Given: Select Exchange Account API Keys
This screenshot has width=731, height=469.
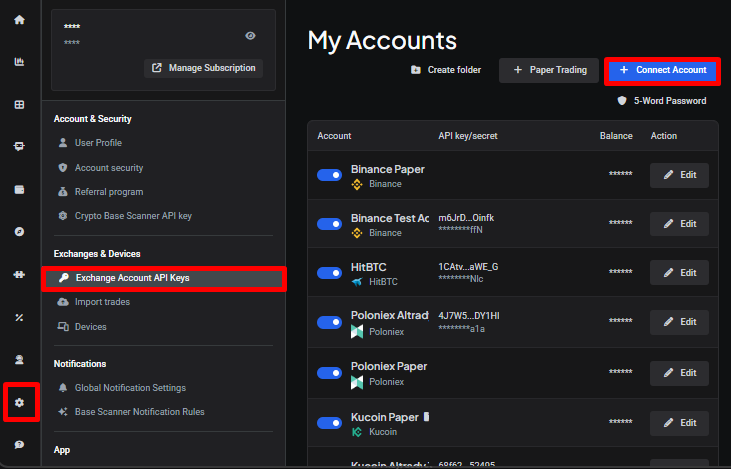Looking at the screenshot, I should (x=164, y=278).
